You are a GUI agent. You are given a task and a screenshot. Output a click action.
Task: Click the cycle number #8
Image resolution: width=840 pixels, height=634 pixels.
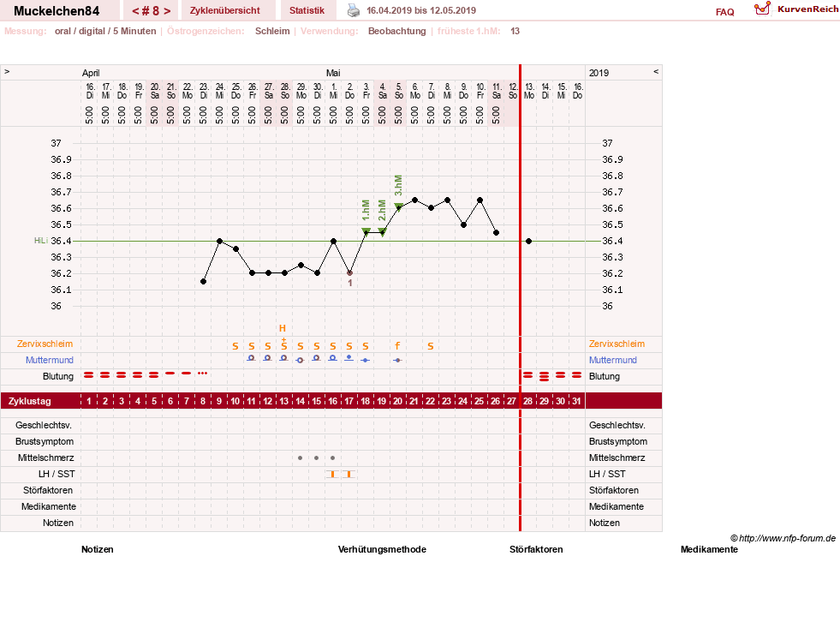pos(151,11)
